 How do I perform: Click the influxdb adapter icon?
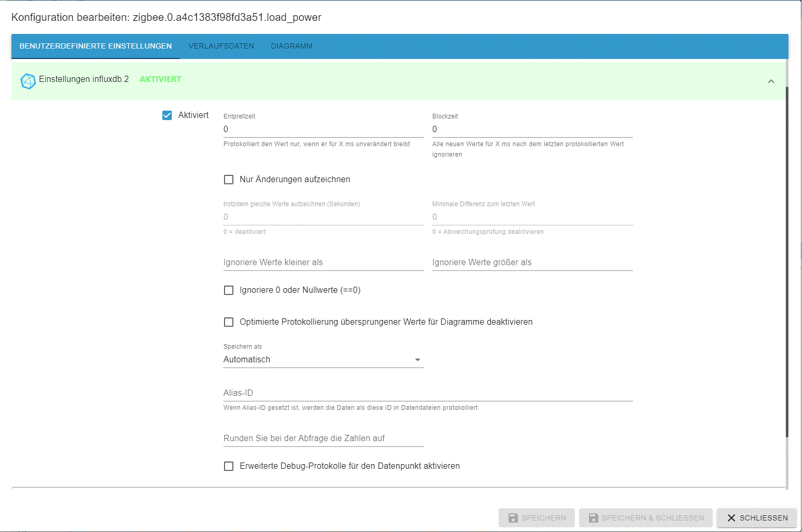(28, 81)
